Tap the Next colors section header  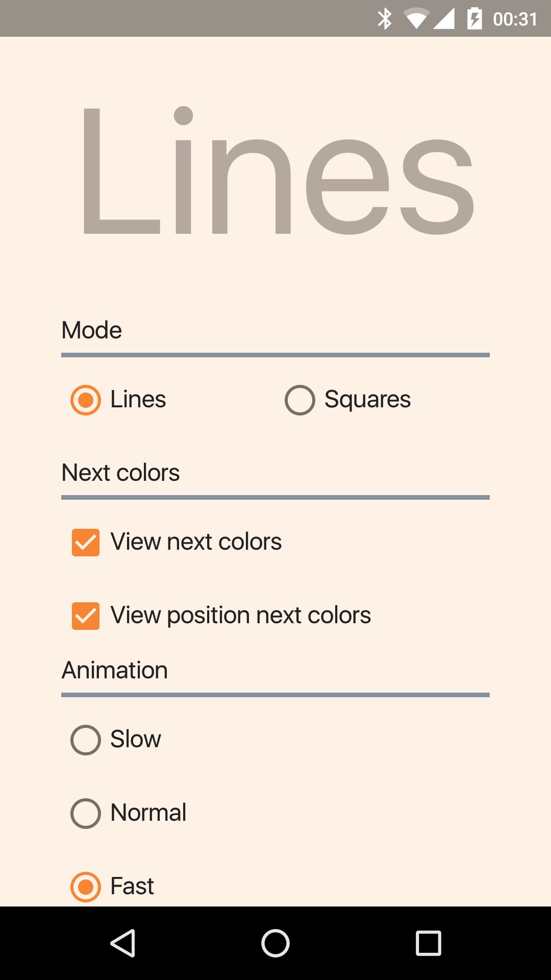pyautogui.click(x=120, y=473)
